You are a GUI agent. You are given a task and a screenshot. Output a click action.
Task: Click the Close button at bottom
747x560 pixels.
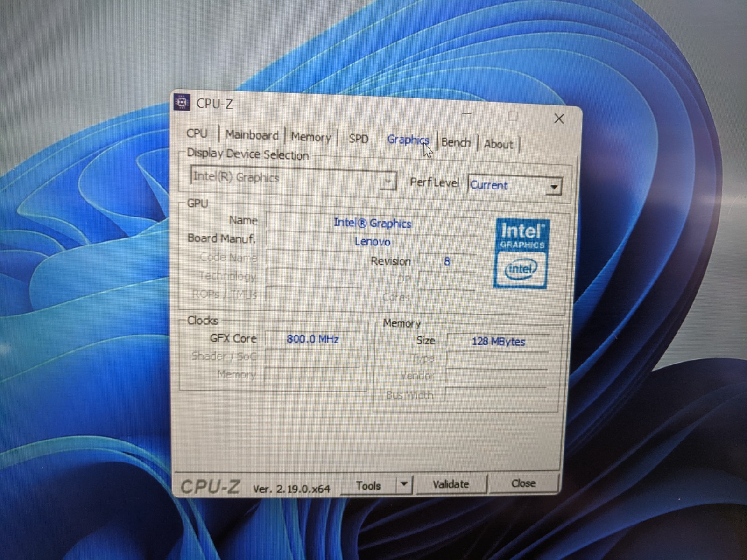(523, 483)
